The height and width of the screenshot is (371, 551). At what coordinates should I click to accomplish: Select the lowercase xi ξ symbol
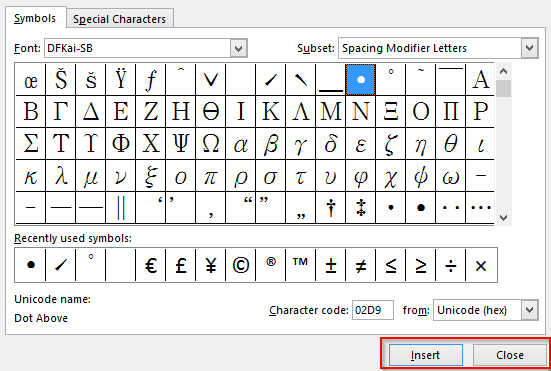tap(150, 175)
